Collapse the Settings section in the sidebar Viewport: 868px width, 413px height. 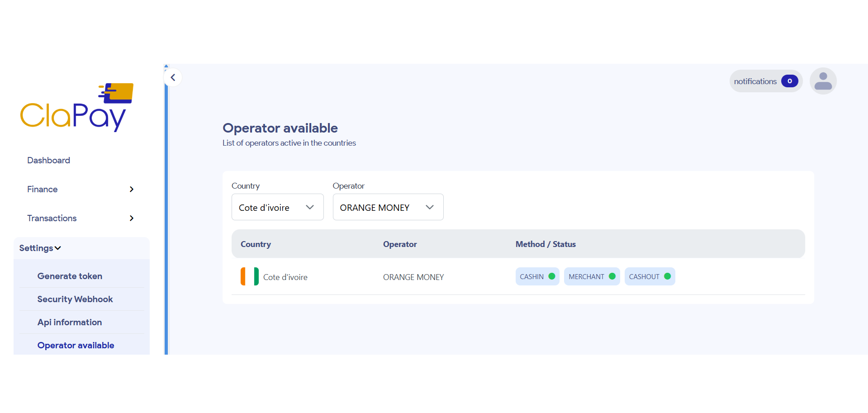coord(39,248)
